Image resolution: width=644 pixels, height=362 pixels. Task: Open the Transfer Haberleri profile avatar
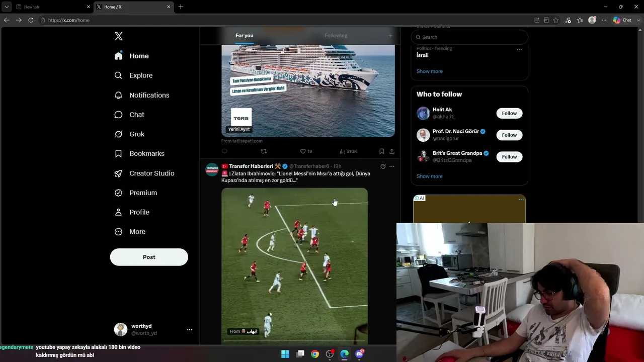pyautogui.click(x=212, y=169)
